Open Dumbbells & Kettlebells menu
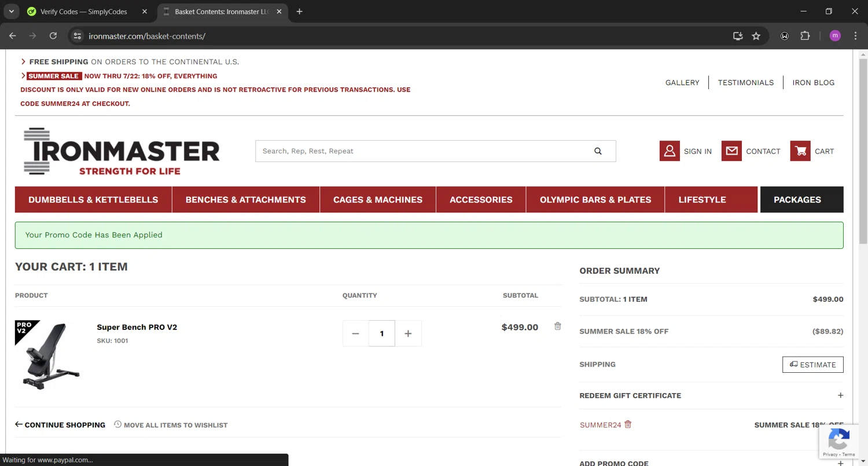The height and width of the screenshot is (466, 868). point(93,200)
